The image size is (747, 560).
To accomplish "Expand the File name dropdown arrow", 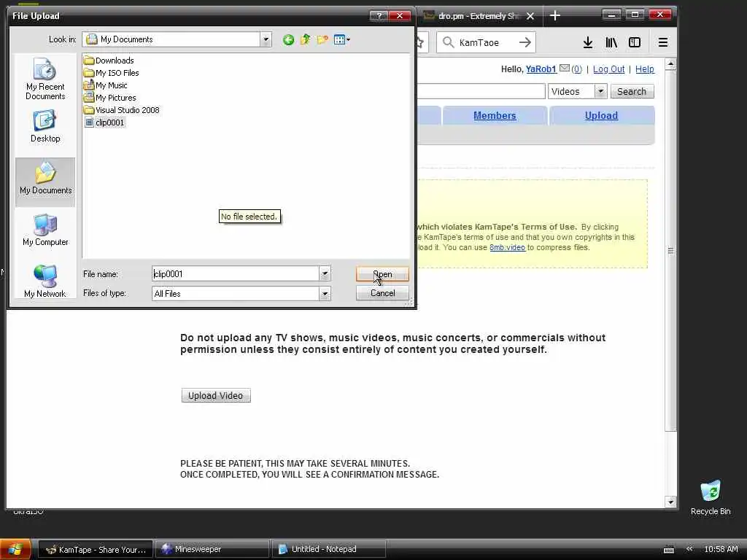I will pos(325,274).
